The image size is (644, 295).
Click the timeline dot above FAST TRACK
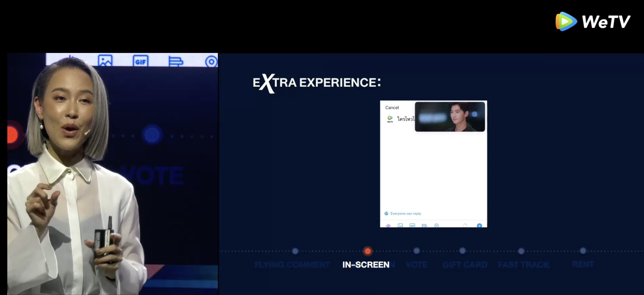[x=521, y=251]
